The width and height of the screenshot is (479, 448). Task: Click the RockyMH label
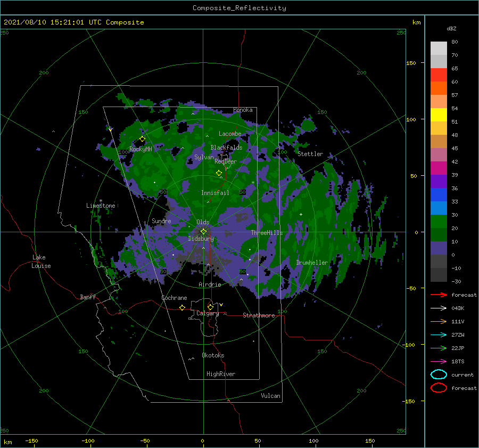141,149
